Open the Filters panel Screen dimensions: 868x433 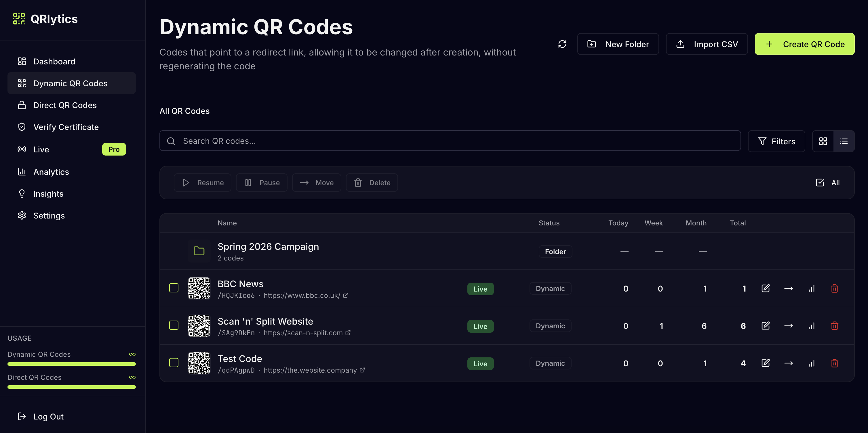pyautogui.click(x=776, y=141)
